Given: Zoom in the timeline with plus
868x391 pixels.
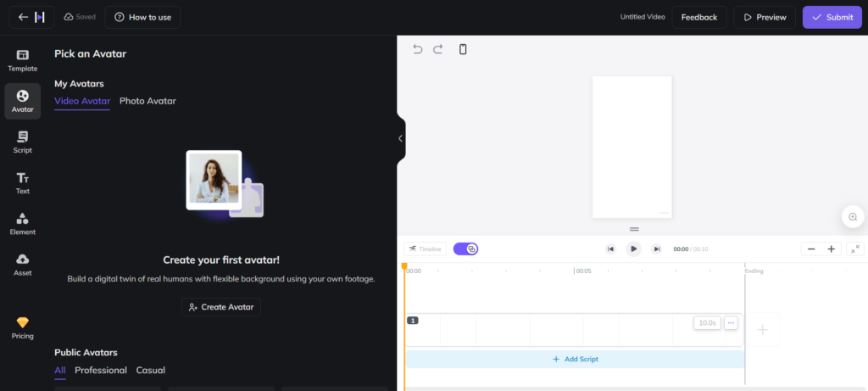Looking at the screenshot, I should (831, 249).
